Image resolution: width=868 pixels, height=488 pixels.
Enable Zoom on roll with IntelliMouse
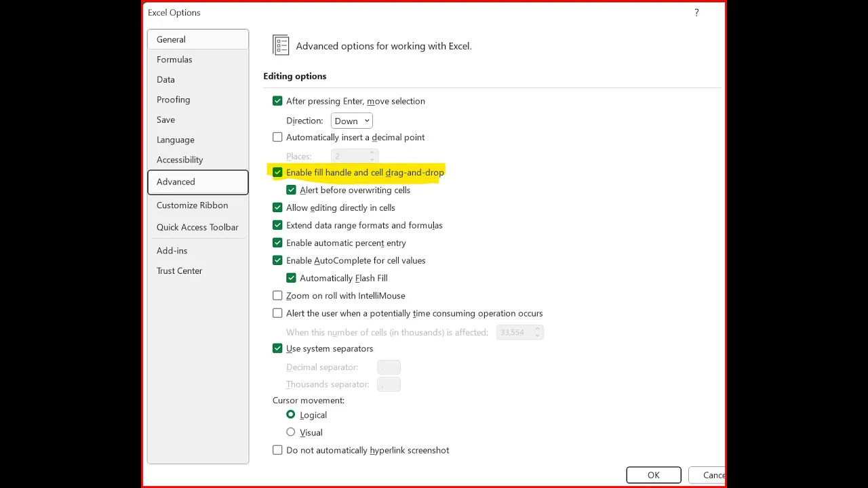click(x=277, y=296)
